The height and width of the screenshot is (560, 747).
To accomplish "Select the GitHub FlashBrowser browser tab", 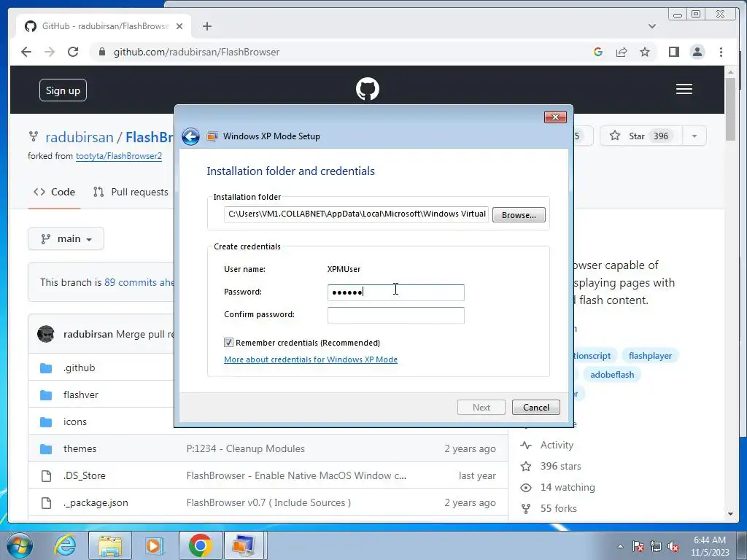I will (x=104, y=26).
